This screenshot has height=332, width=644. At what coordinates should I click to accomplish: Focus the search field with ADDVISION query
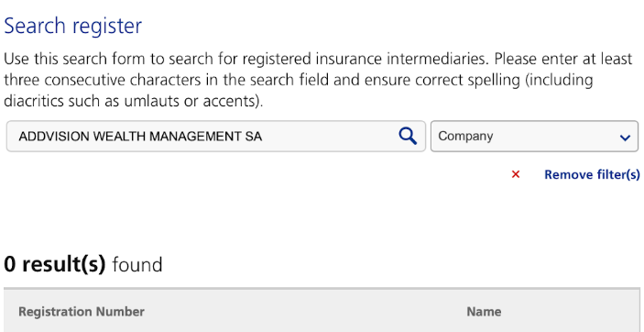pos(216,136)
